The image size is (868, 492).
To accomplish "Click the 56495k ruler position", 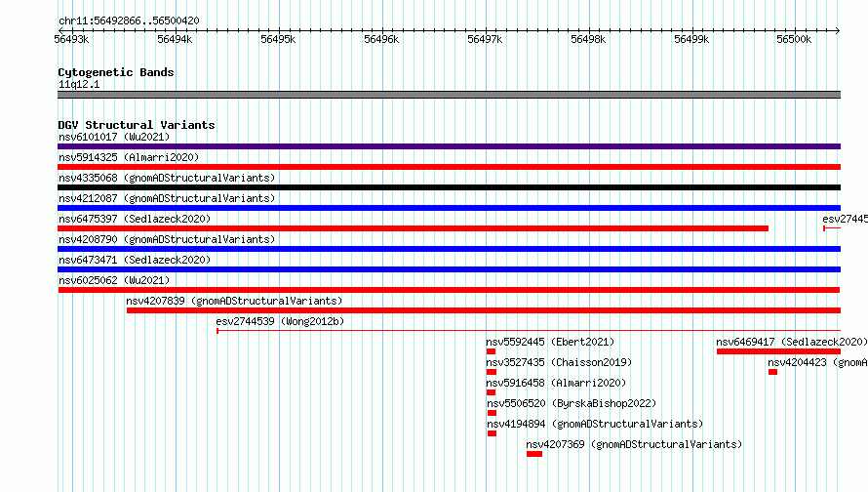I will pyautogui.click(x=278, y=39).
